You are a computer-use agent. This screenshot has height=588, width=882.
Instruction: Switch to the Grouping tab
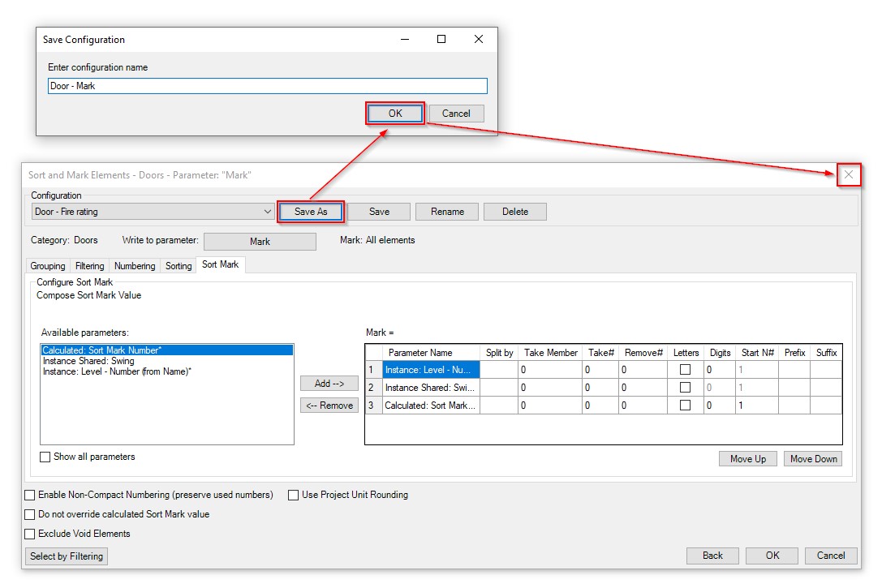coord(48,266)
